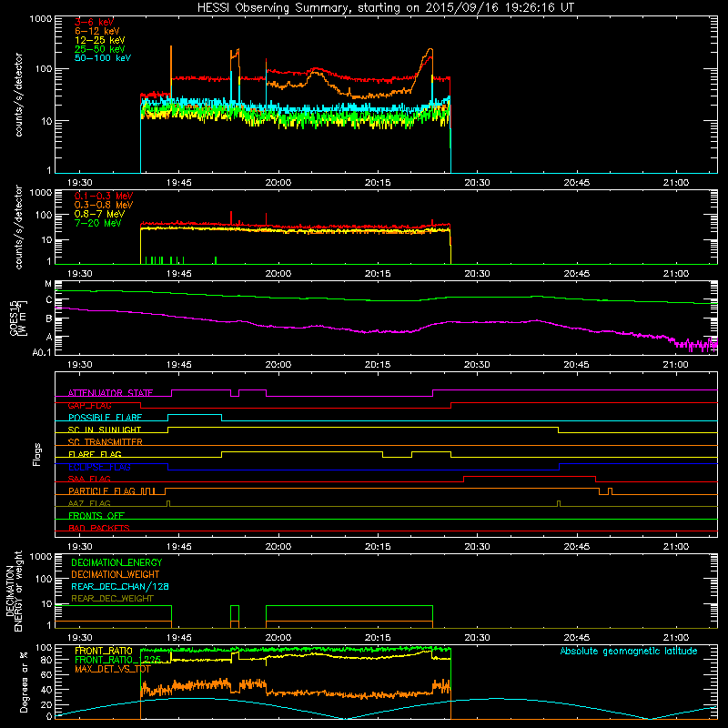
Task: Select the cyan 50-100 keV legend label
Action: [x=103, y=58]
